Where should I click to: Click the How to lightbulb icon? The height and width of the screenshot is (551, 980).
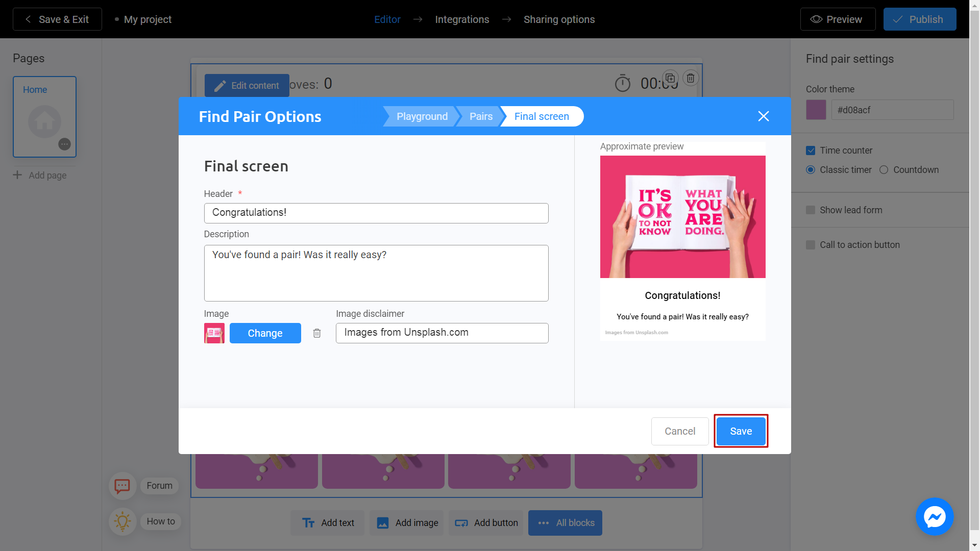[x=122, y=521]
